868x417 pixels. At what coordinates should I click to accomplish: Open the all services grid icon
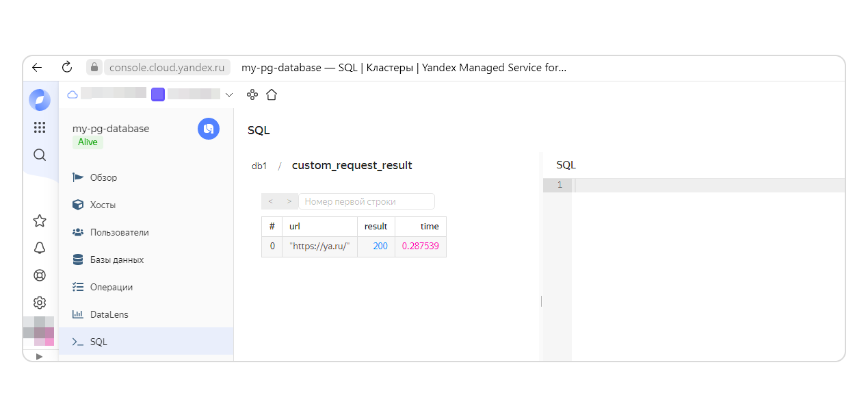[40, 127]
